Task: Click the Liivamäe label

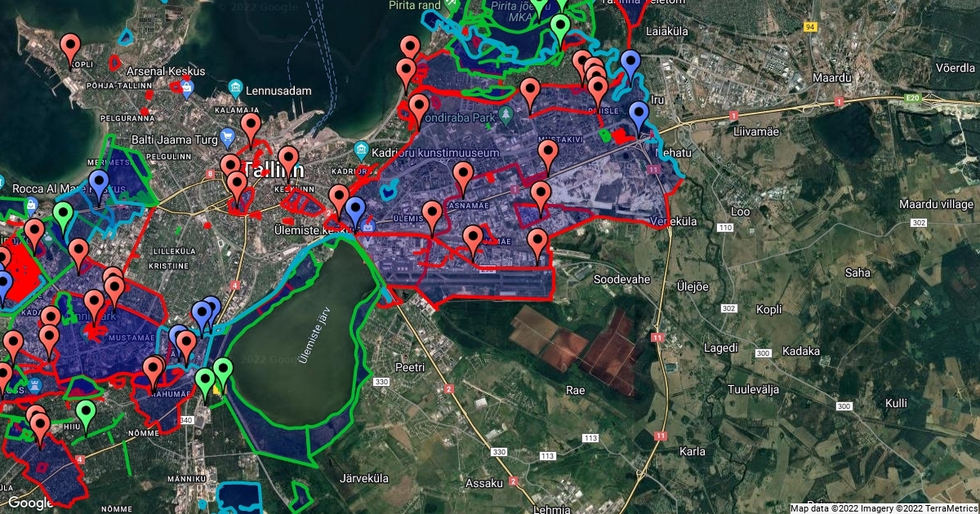Action: pos(757,131)
